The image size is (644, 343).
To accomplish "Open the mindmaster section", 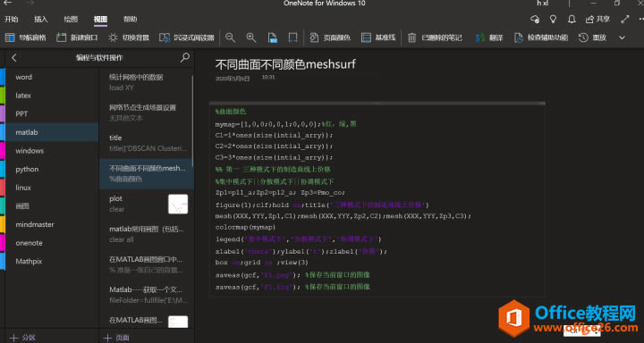I will point(51,225).
